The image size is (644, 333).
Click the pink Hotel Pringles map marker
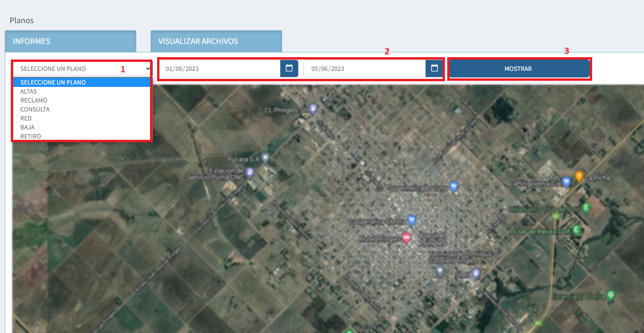click(x=406, y=238)
